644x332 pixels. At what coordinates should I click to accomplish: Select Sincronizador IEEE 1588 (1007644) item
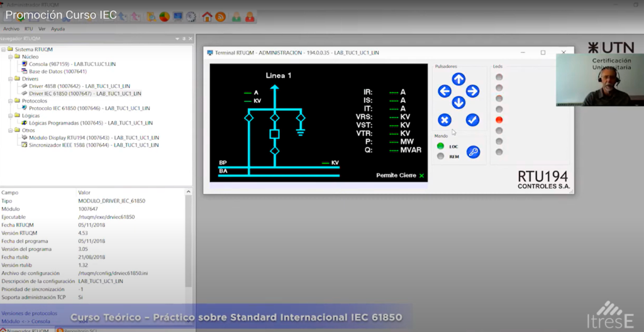coord(94,145)
